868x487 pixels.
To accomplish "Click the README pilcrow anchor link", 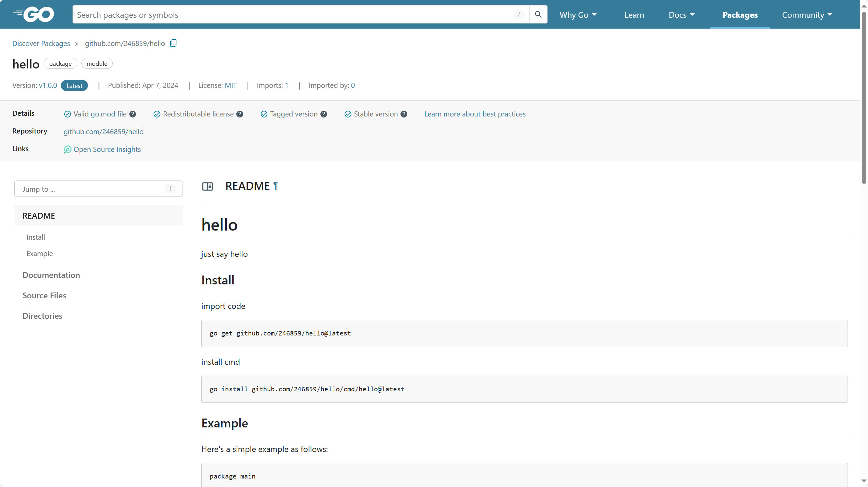I will click(276, 186).
